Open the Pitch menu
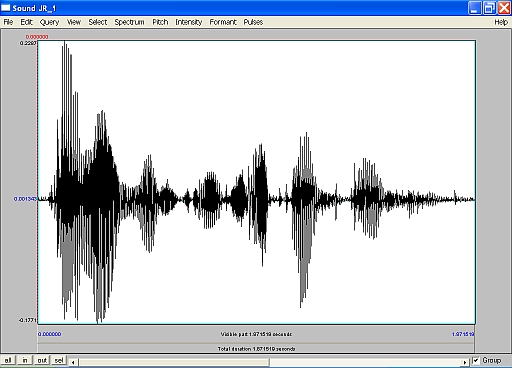Viewport: 512px width, 368px height. [160, 22]
